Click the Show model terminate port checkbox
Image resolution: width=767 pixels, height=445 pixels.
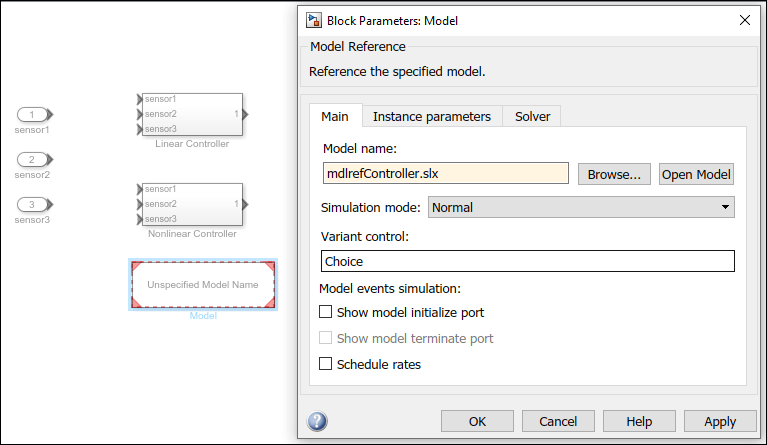point(325,339)
